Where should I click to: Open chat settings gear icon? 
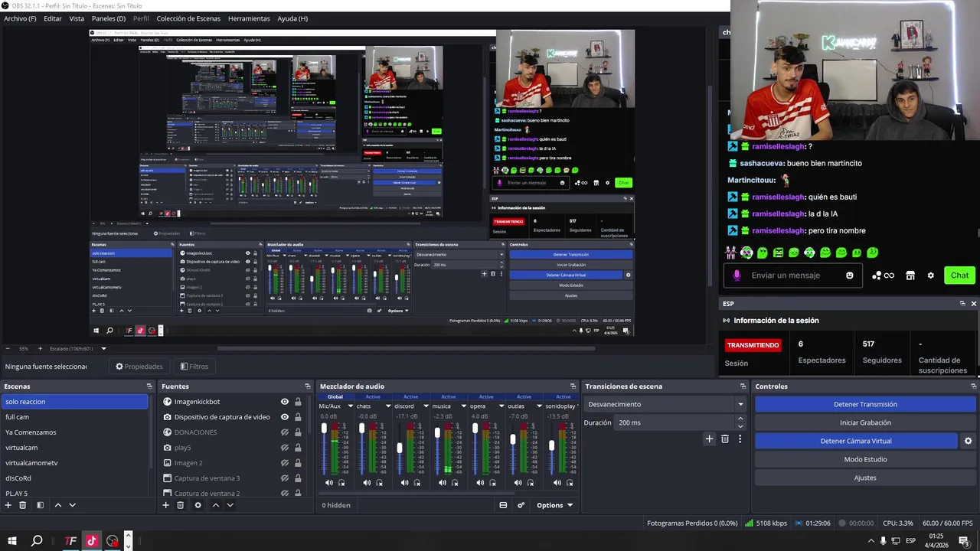(x=931, y=275)
